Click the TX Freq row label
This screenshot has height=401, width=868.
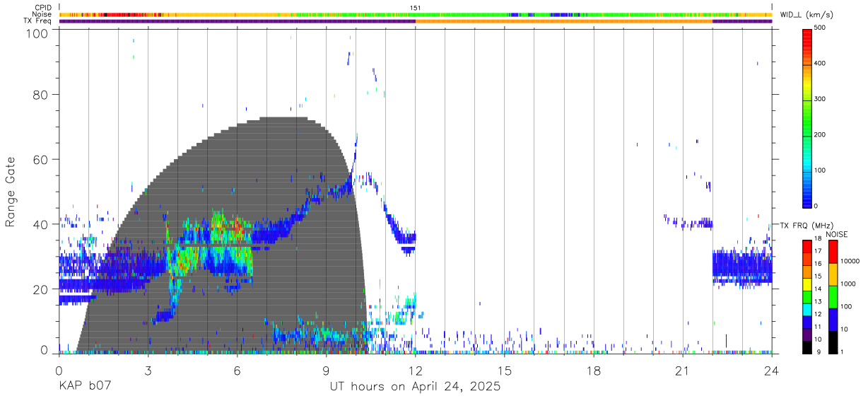point(38,21)
